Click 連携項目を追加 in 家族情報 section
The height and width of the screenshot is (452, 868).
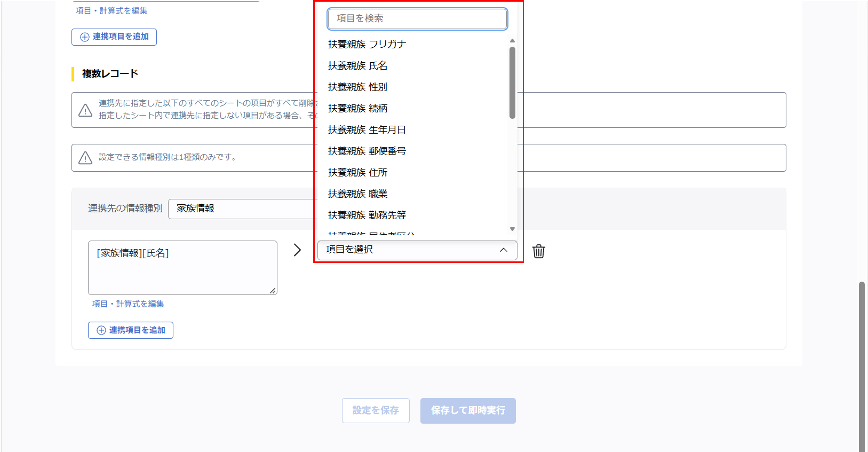tap(130, 330)
